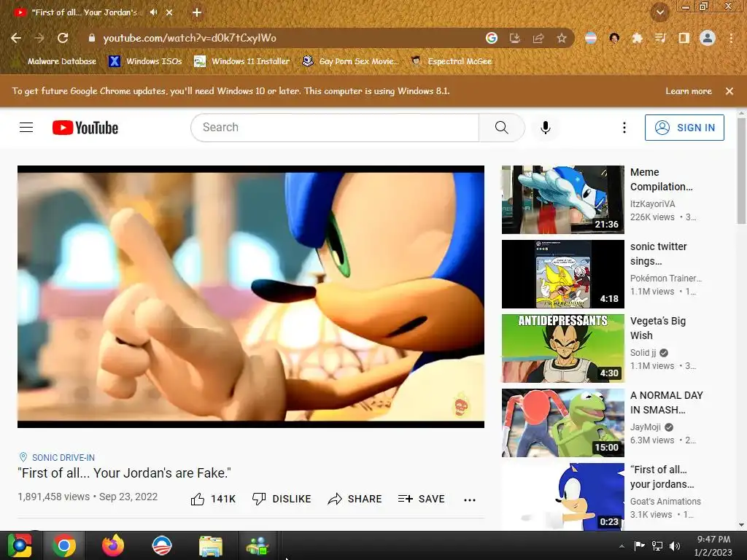Focus the YouTube Search field
This screenshot has width=747, height=560.
335,128
